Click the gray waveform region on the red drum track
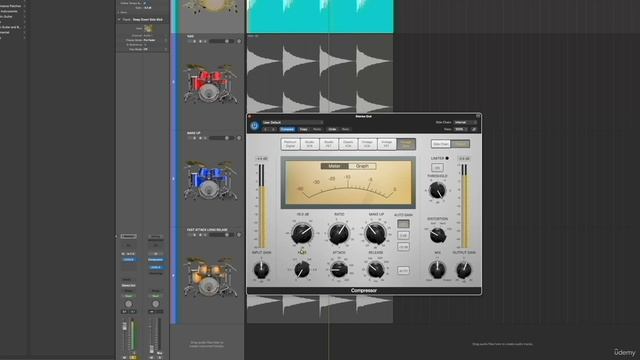Screen dimensions: 640x360 pos(320,74)
